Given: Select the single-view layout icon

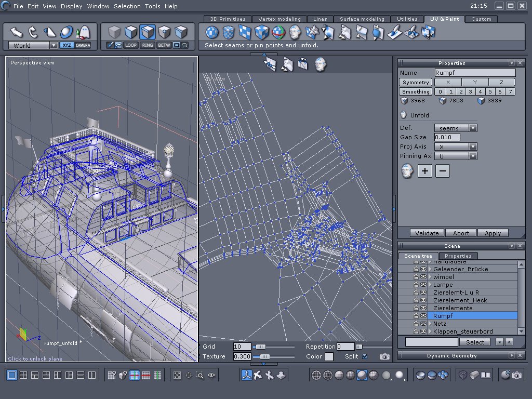Looking at the screenshot, I should tap(12, 375).
